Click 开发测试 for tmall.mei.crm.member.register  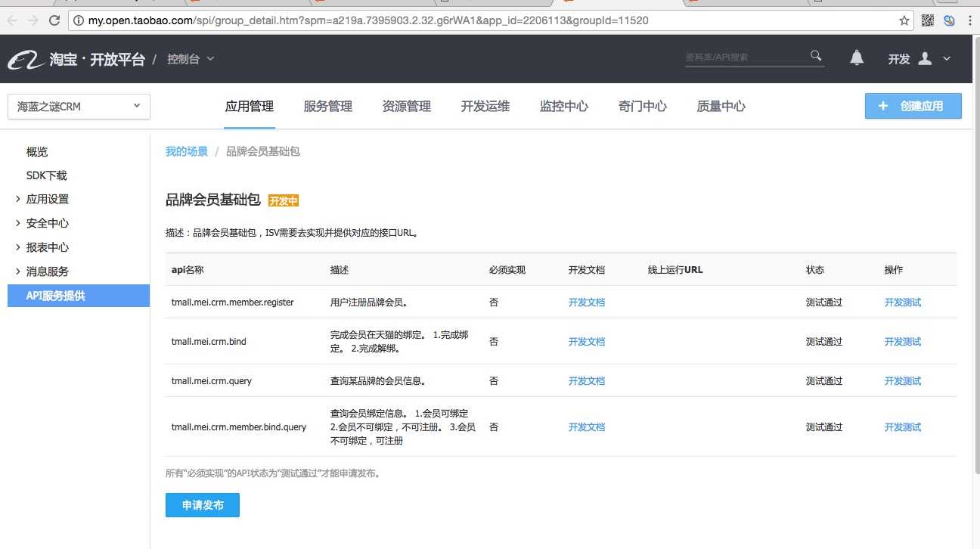(903, 302)
